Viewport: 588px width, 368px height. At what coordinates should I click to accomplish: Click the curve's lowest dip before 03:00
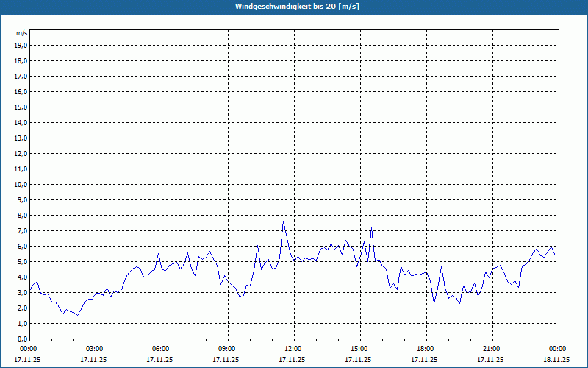click(77, 314)
